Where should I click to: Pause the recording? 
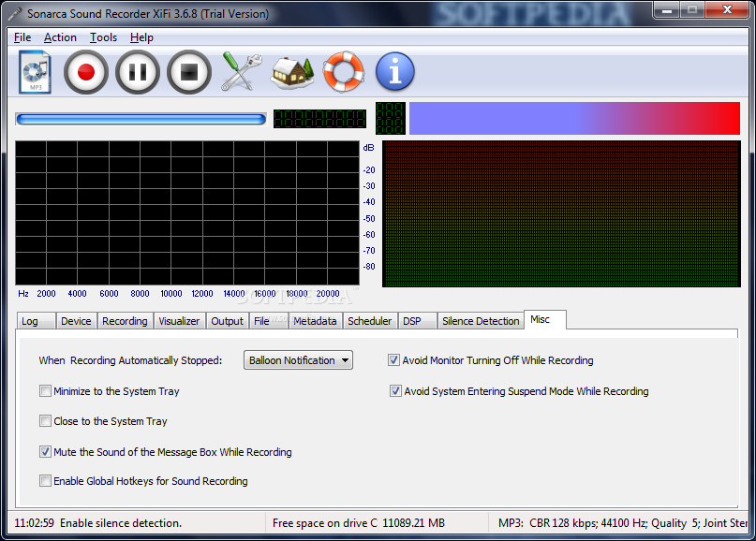(138, 72)
